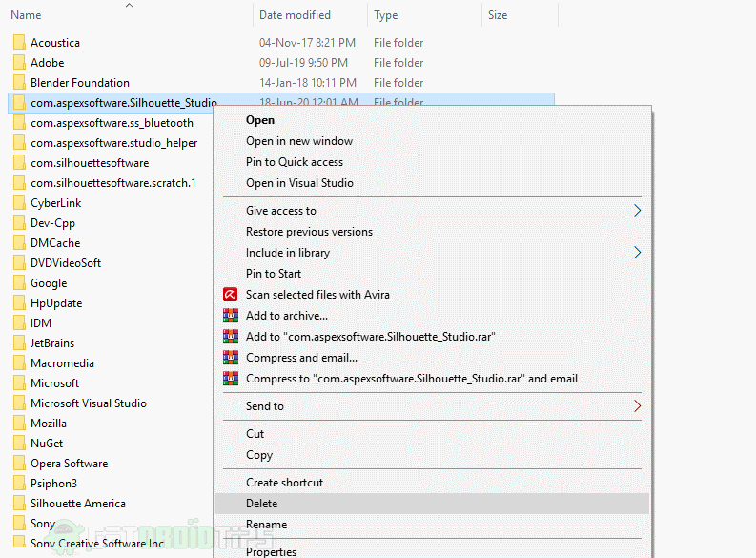Click the File folder type of Acoustica
756x558 pixels.
click(398, 42)
